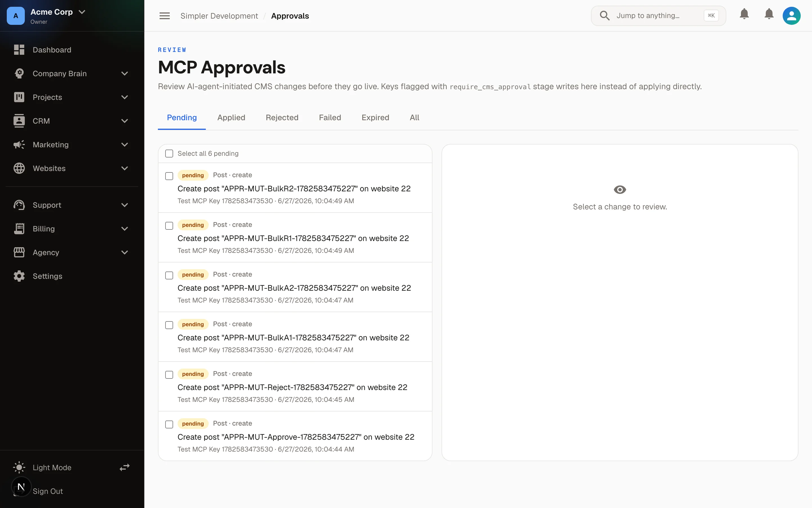This screenshot has width=812, height=508.
Task: Open the Acme Corp workspace switcher chevron
Action: click(x=82, y=12)
